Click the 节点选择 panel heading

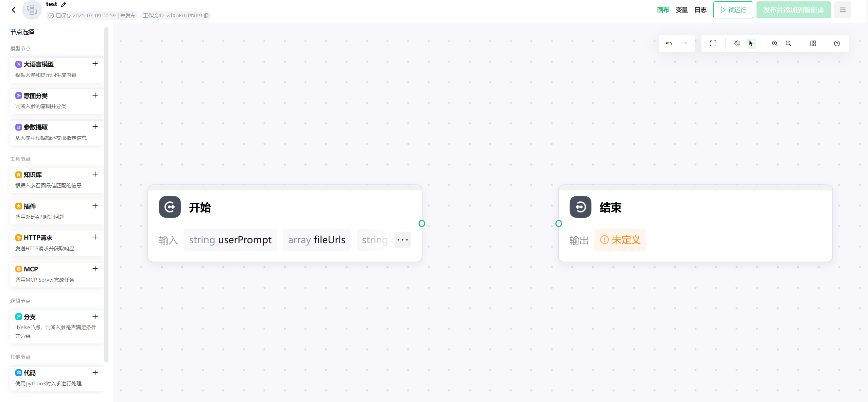pyautogui.click(x=22, y=32)
